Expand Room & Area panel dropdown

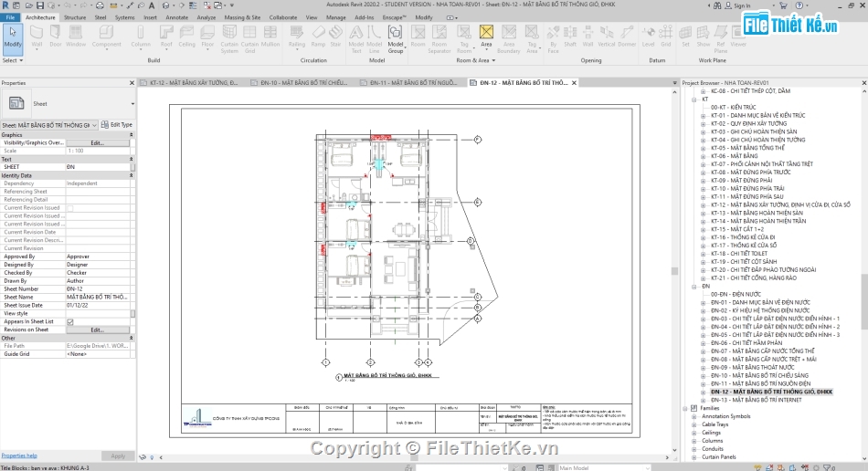click(x=475, y=60)
